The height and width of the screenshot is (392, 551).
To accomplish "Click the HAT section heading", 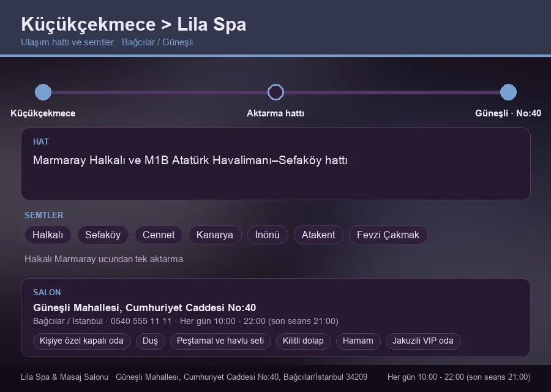I will click(x=41, y=141).
